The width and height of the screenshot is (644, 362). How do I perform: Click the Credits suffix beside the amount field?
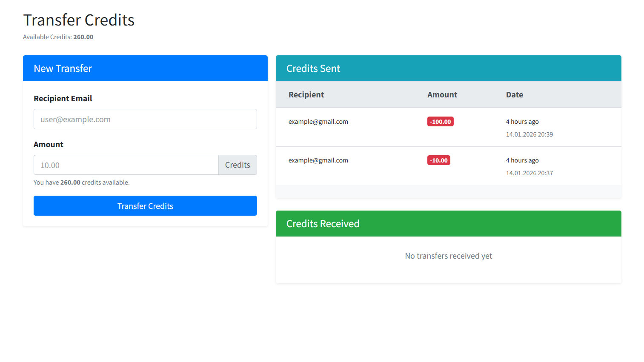[x=238, y=165]
